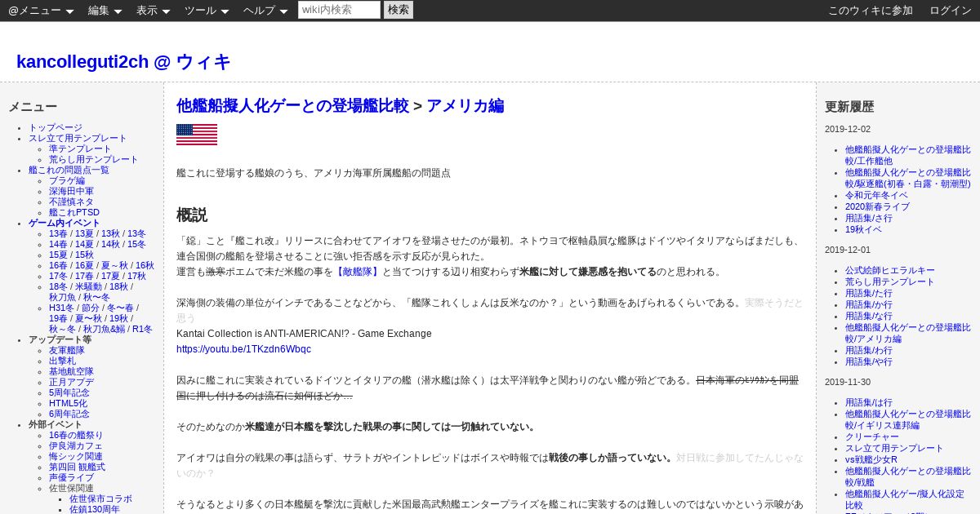Viewport: 980px width, 514px height.
Task: Open the YouTube link youtu.be/1TKzdn6Wbqc
Action: click(243, 349)
